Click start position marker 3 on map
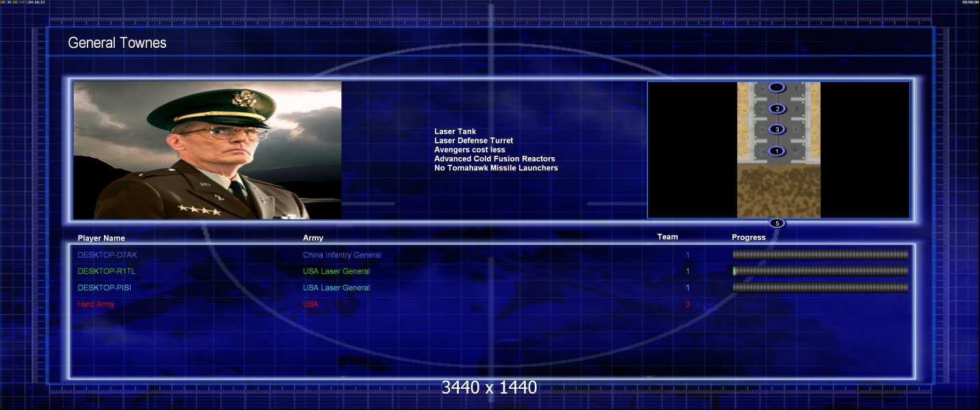The image size is (980, 410). (776, 129)
